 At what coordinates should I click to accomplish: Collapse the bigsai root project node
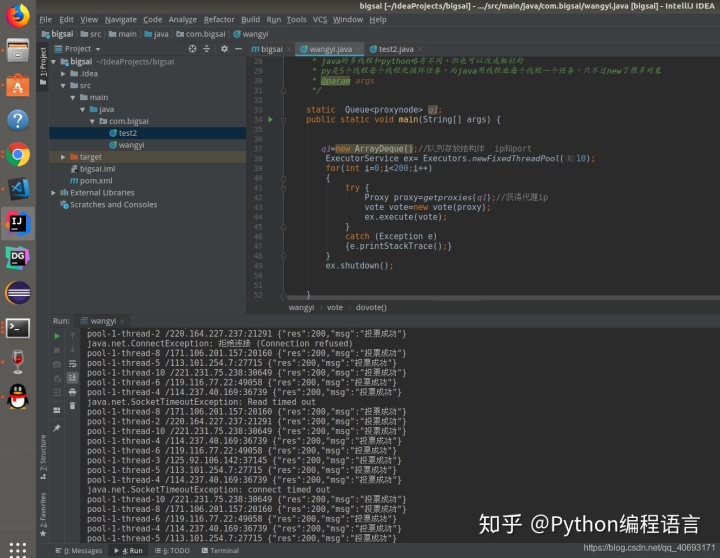pos(54,62)
